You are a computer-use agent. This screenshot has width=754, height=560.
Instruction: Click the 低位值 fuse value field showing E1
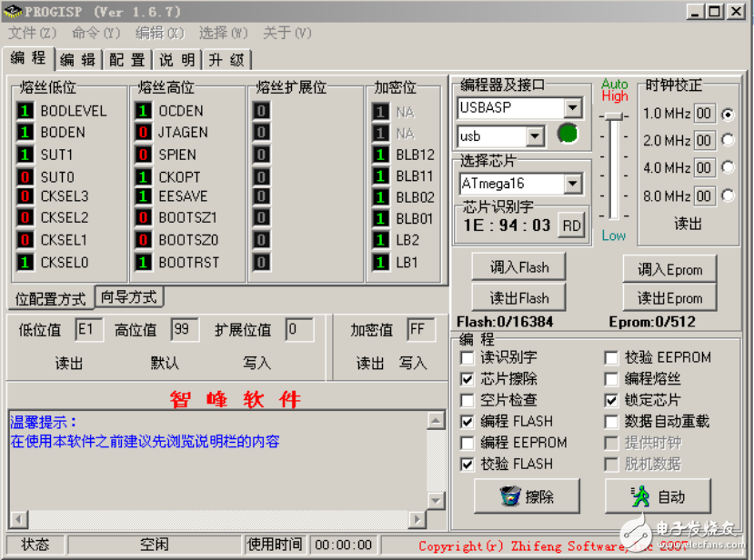88,329
